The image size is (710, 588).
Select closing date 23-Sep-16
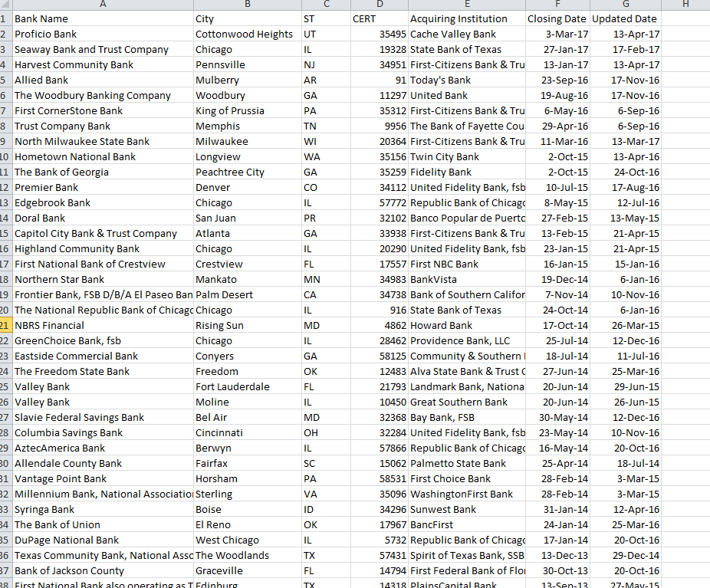pos(558,80)
